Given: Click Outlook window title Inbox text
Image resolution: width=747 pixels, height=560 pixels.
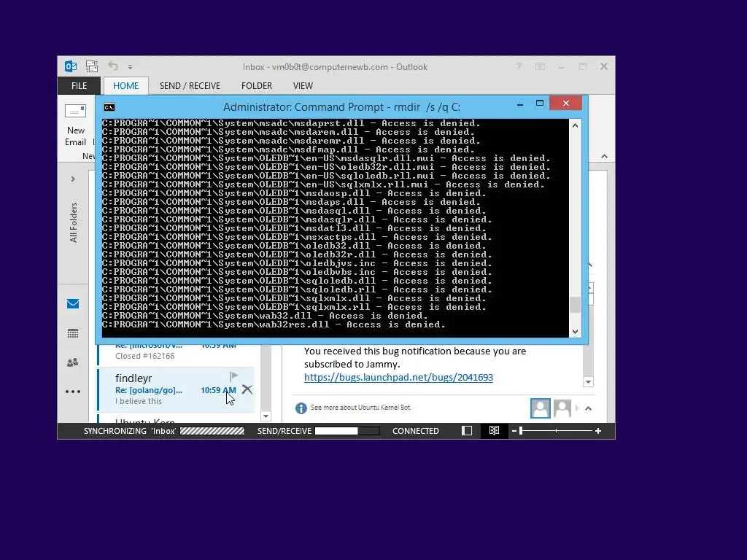Looking at the screenshot, I should [x=335, y=67].
